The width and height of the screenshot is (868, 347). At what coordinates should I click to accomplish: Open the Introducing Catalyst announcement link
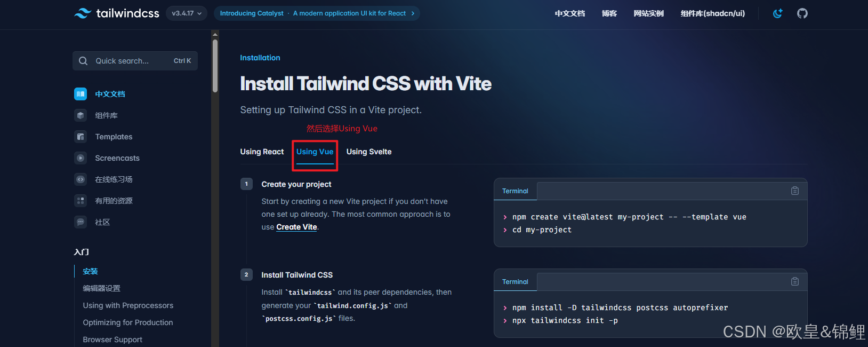[317, 13]
